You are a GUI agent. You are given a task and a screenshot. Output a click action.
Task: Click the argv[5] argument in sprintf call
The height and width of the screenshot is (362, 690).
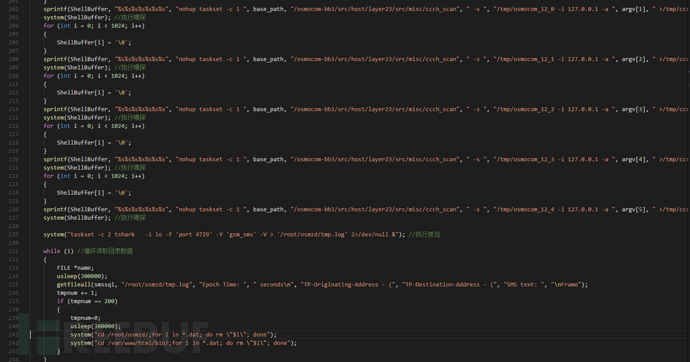click(634, 209)
